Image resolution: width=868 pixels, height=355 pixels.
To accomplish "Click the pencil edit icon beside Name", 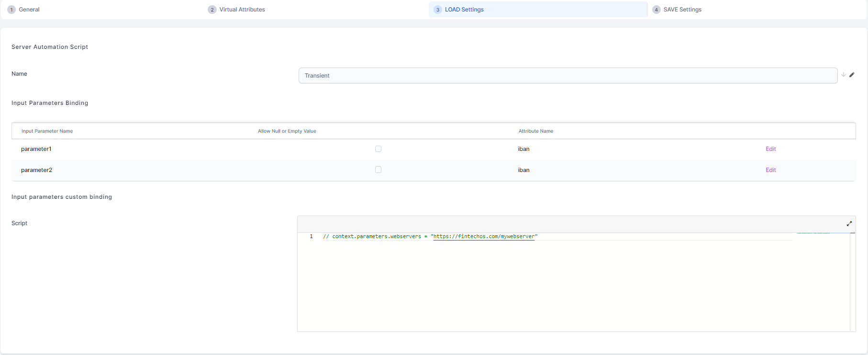I will [x=852, y=75].
